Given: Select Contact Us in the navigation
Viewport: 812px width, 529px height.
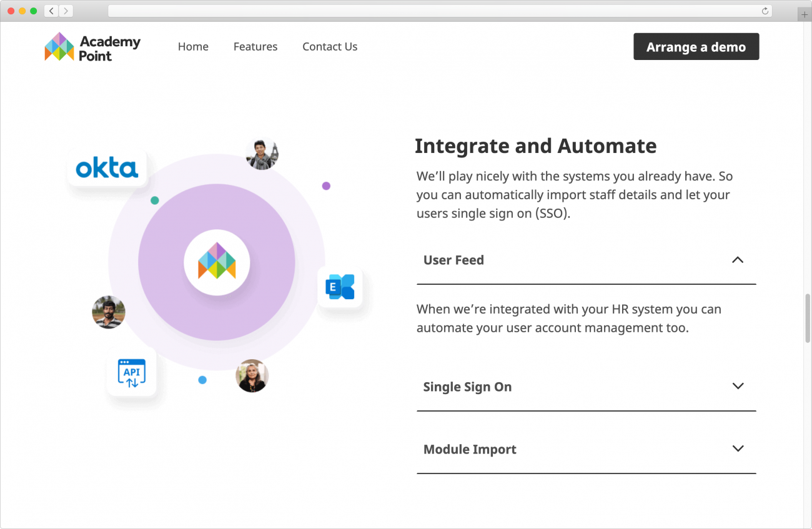Looking at the screenshot, I should 330,46.
